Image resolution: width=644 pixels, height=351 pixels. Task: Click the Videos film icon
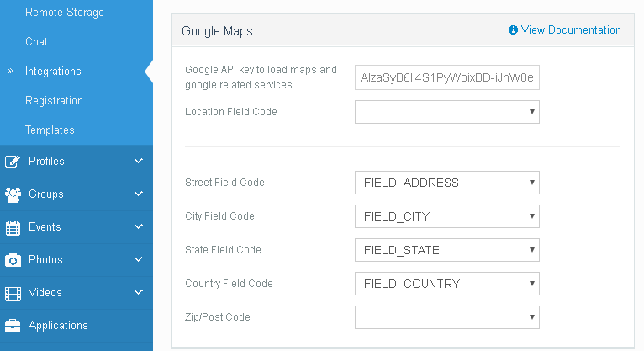(13, 293)
